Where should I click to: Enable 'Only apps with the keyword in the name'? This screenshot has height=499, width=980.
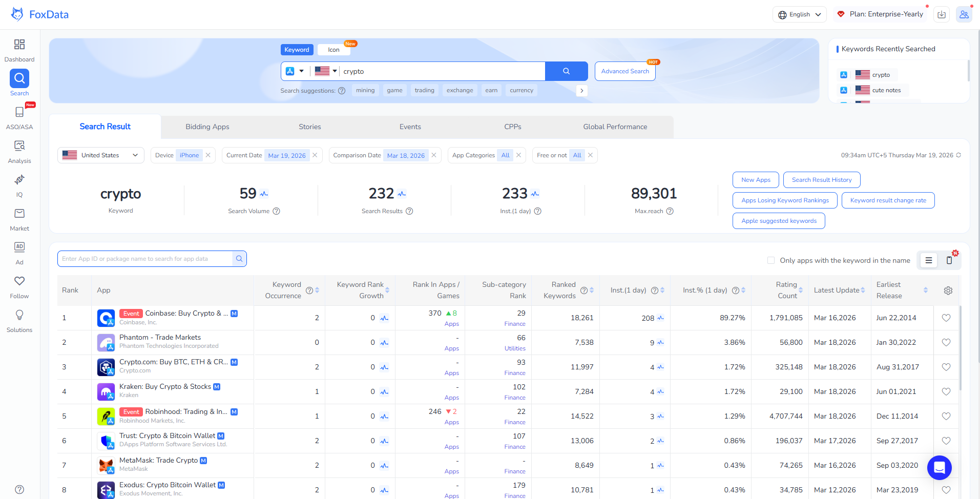pos(771,260)
